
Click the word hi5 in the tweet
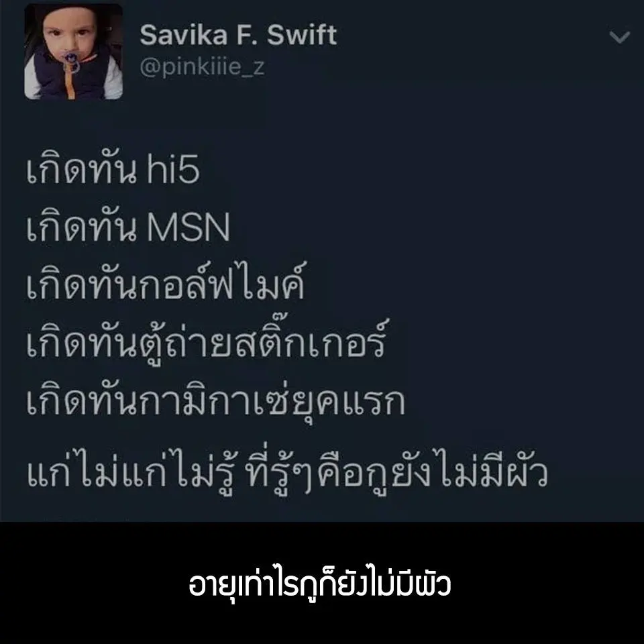pyautogui.click(x=173, y=169)
